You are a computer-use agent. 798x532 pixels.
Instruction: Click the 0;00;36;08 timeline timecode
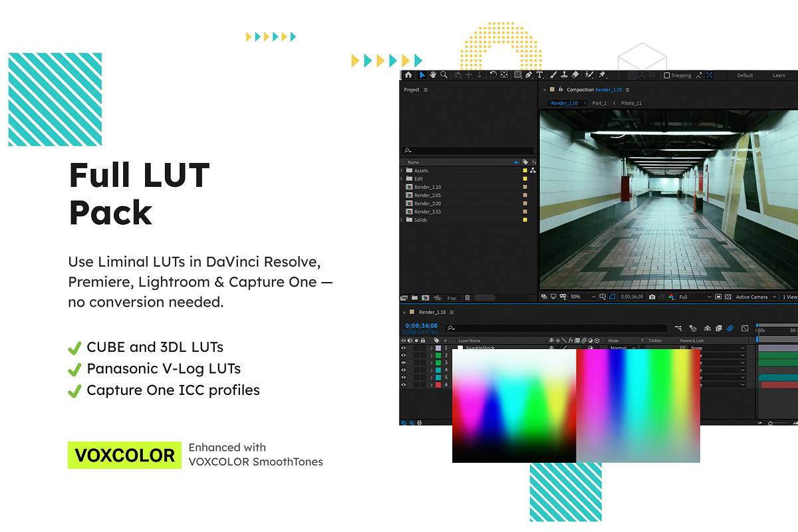pyautogui.click(x=421, y=326)
